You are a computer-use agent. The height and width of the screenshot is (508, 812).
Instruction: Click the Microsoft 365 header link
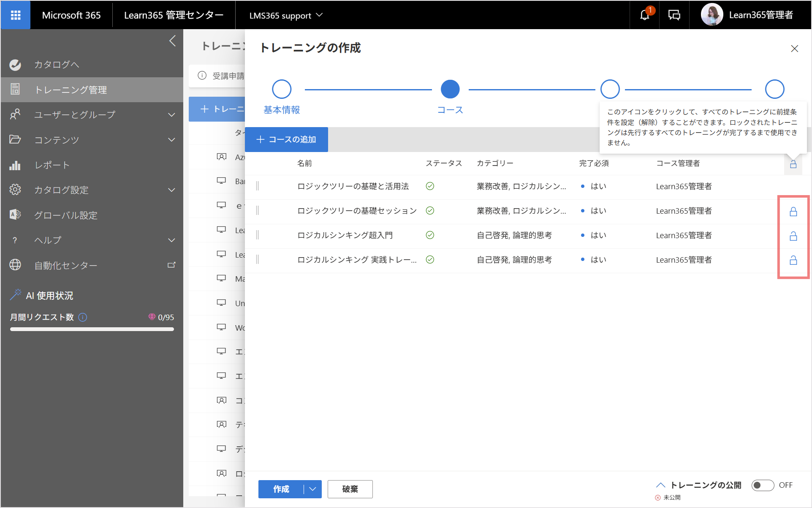[71, 15]
